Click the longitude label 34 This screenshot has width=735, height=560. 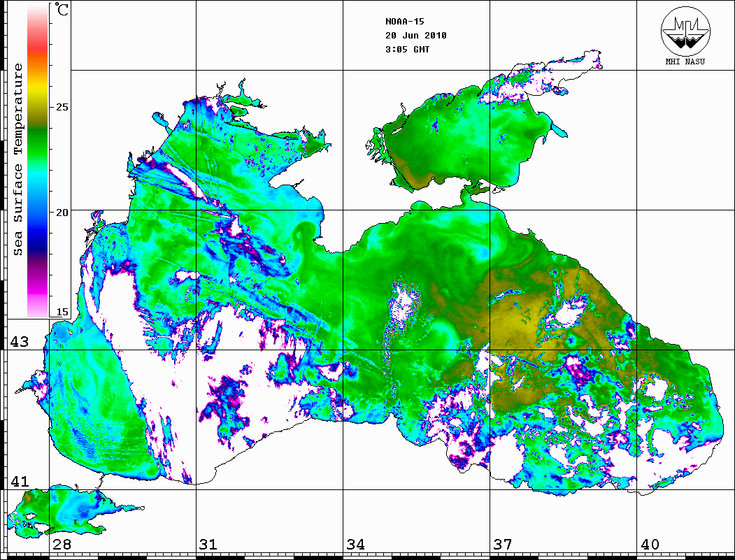point(356,545)
